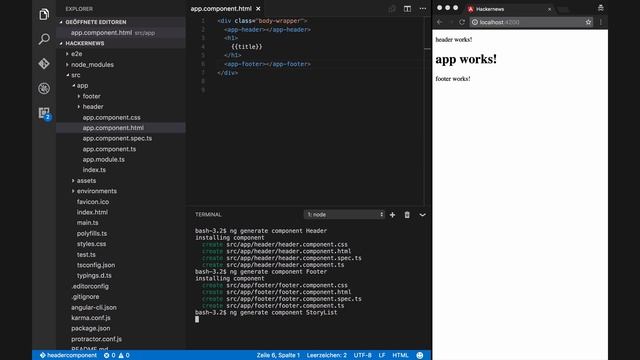Click the headercomponent git branch indicator
This screenshot has height=360, width=640.
[68, 355]
